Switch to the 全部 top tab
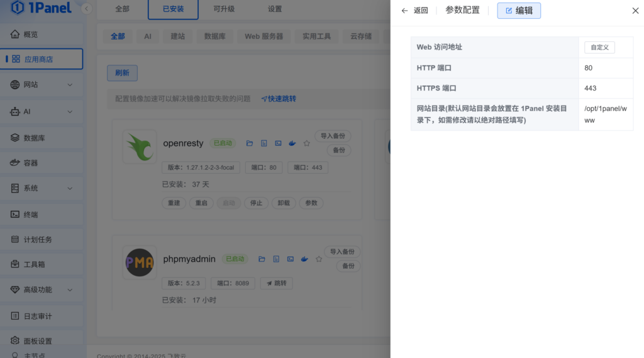 tap(123, 9)
